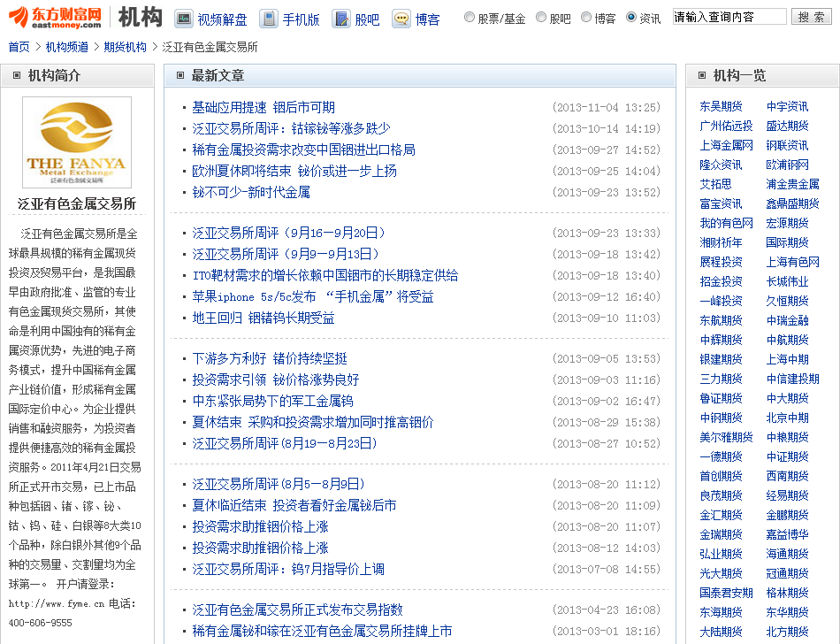Open article 下游多方利好 锗价持续坚挺
This screenshot has height=644, width=840.
point(270,358)
